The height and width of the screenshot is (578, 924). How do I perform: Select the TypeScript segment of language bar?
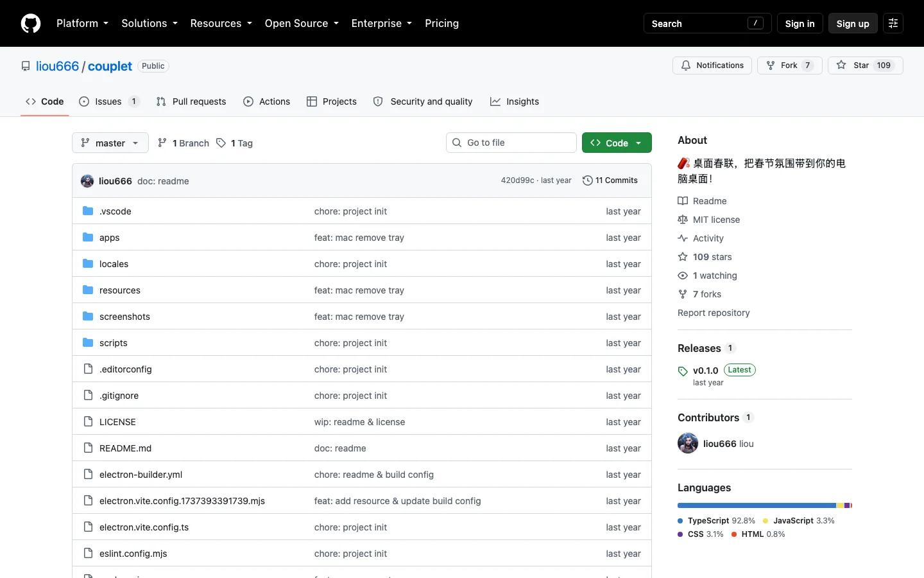(x=757, y=505)
